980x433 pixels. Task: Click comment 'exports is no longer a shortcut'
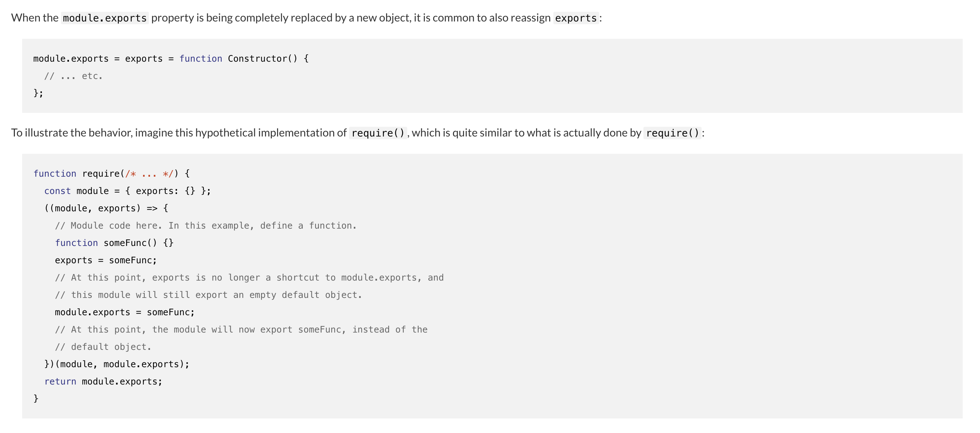tap(249, 278)
